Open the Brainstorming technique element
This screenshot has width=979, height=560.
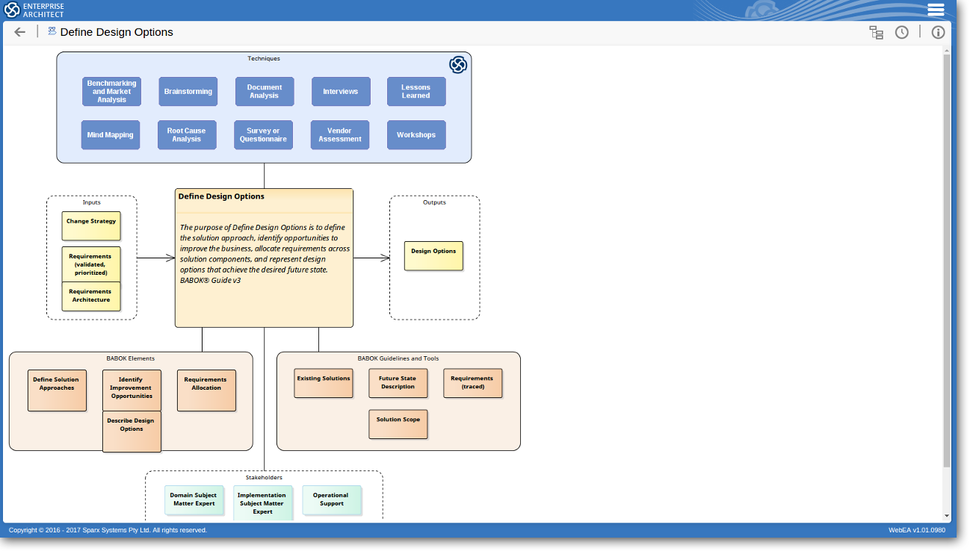point(188,91)
